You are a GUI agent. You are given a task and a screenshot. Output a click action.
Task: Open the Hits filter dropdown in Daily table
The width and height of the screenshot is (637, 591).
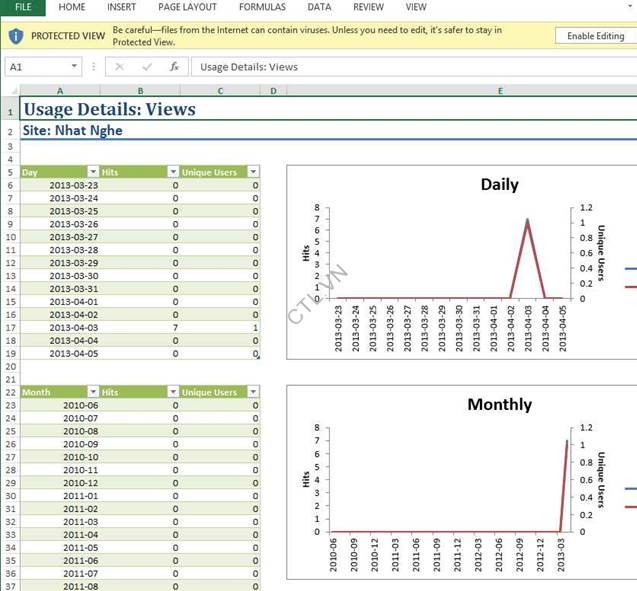click(x=173, y=172)
